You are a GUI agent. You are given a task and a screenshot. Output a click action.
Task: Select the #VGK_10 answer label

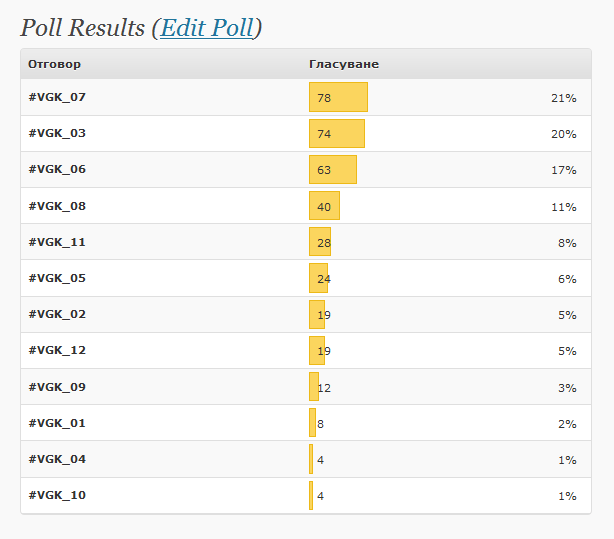pos(57,496)
